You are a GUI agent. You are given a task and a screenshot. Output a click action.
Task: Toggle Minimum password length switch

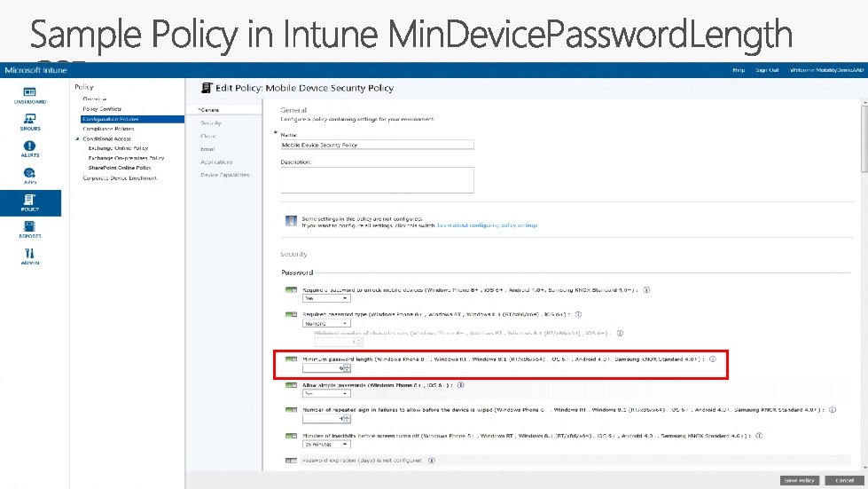(291, 359)
